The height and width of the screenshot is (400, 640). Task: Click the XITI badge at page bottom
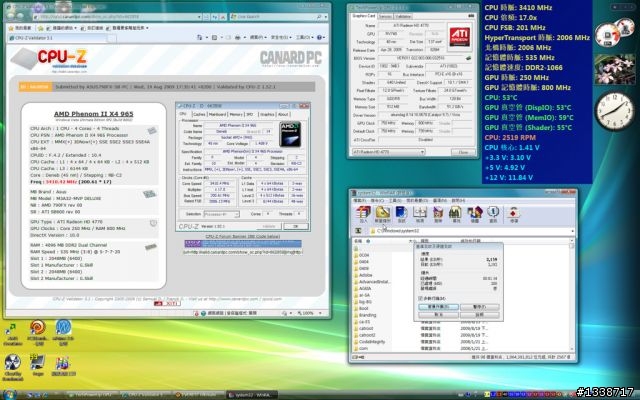pos(167,303)
